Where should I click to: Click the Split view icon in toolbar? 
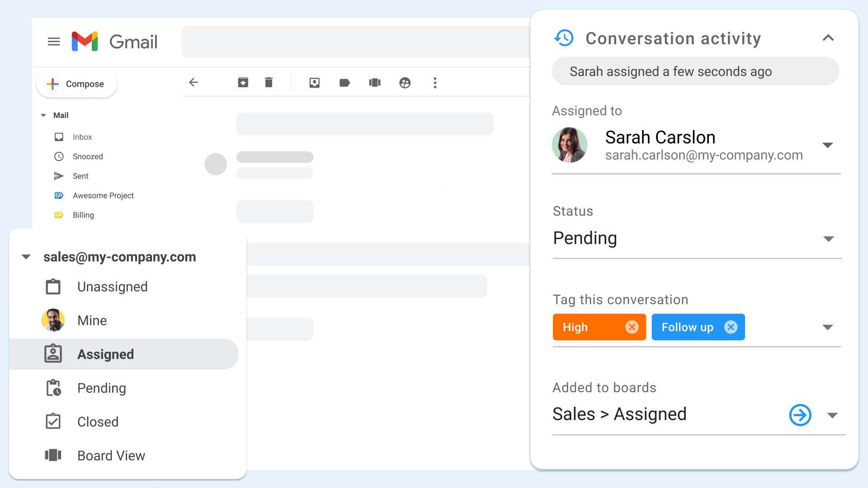pyautogui.click(x=374, y=83)
